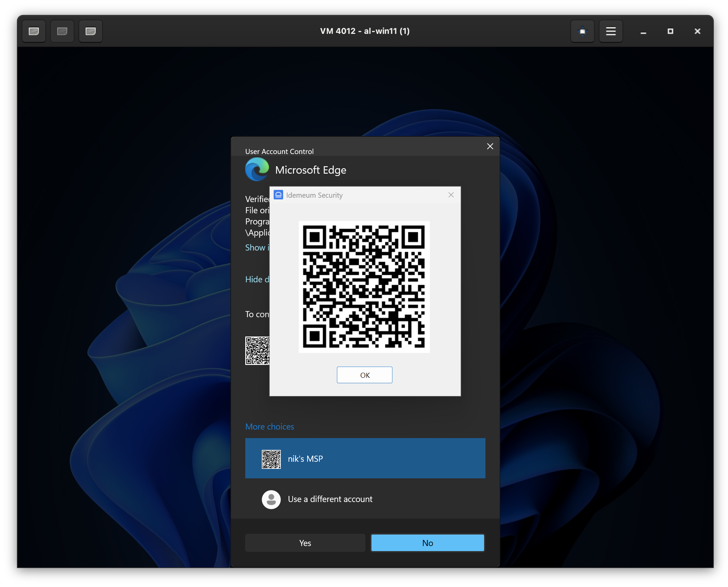Click the No button
Screen dimensions: 728x587
tap(428, 543)
